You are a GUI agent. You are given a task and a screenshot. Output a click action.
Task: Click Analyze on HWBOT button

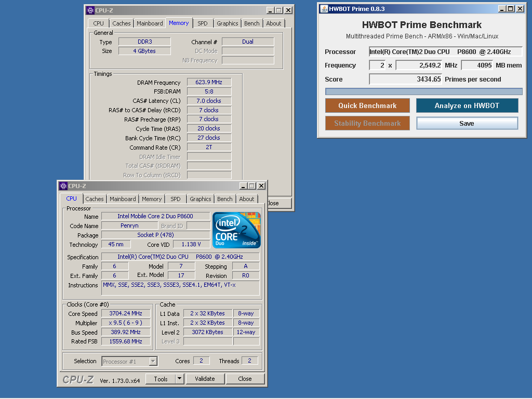[467, 105]
